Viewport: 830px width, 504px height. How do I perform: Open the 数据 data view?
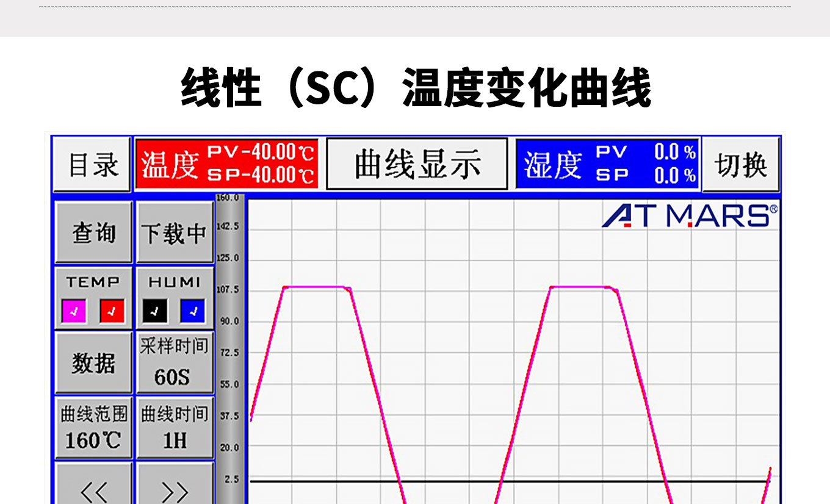(x=93, y=362)
